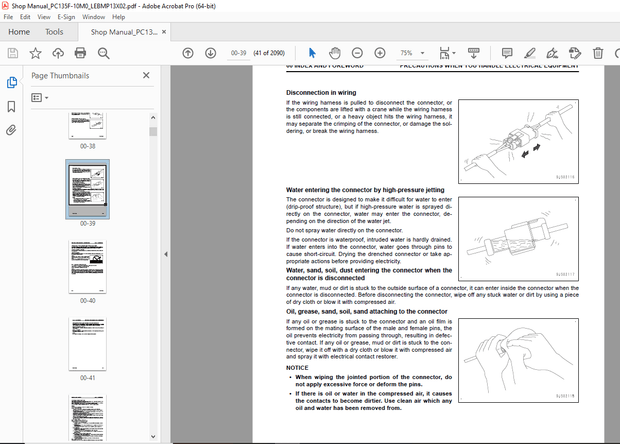Zoom out with minus icon
The height and width of the screenshot is (444, 620).
[x=357, y=53]
